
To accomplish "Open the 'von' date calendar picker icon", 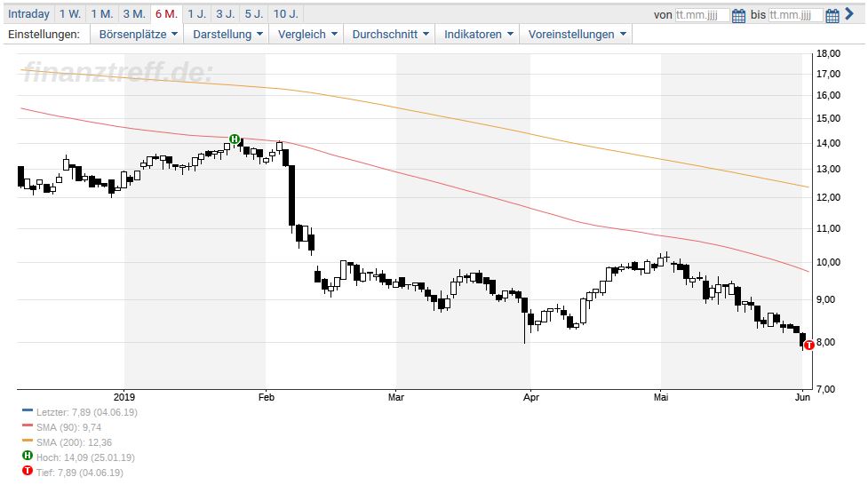I will tap(738, 15).
